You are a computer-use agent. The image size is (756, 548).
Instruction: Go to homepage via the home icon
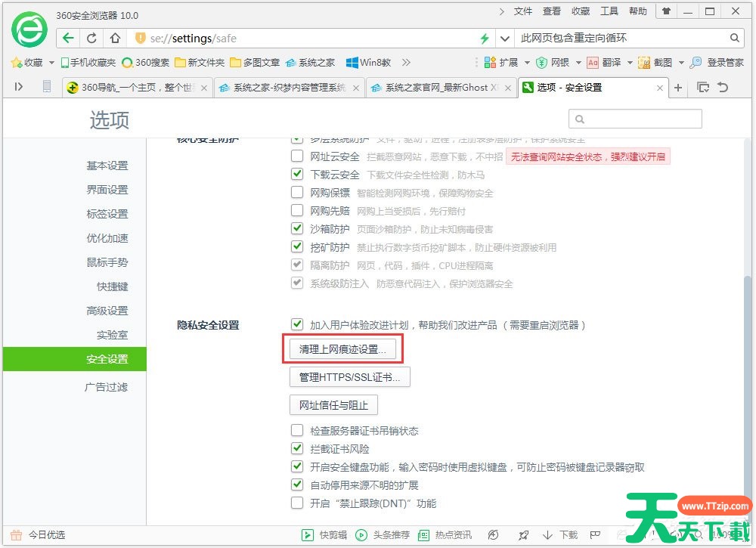[114, 38]
